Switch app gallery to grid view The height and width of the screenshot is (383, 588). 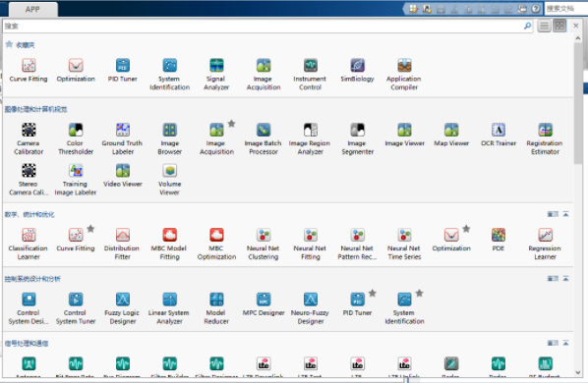pyautogui.click(x=559, y=26)
